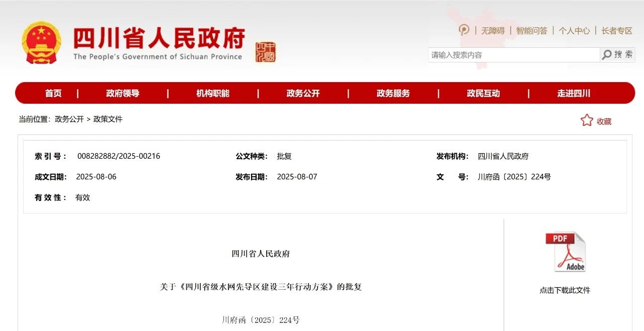Viewport: 644px width, 331px height.
Task: Open the 政府领导 navigation menu
Action: pyautogui.click(x=123, y=93)
